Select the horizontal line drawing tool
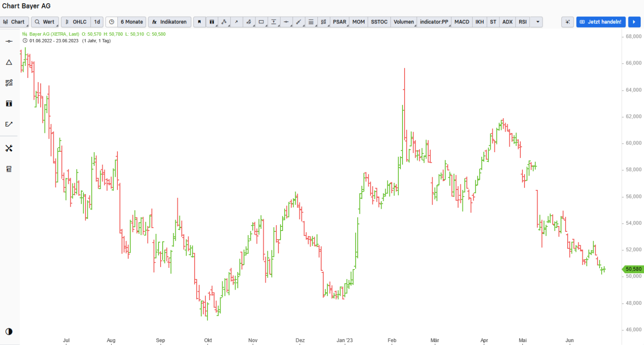This screenshot has height=345, width=644. [x=286, y=22]
